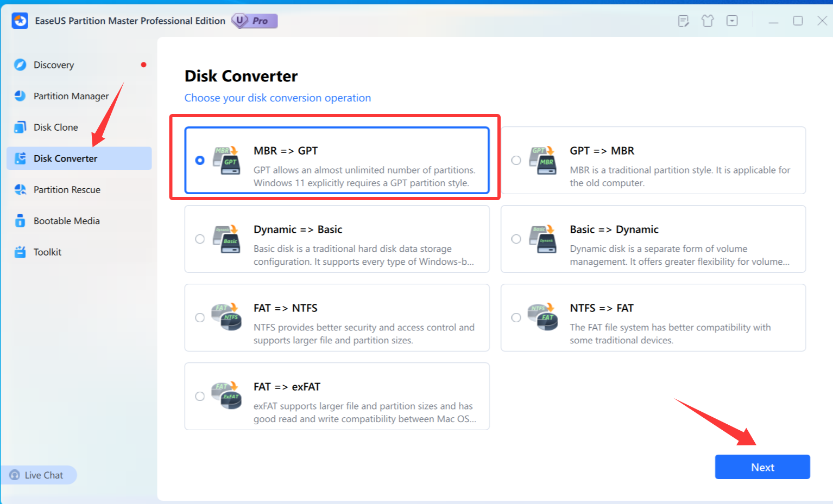Select the NTFS => FAT radio button
Screen dimensions: 833x504
point(516,318)
